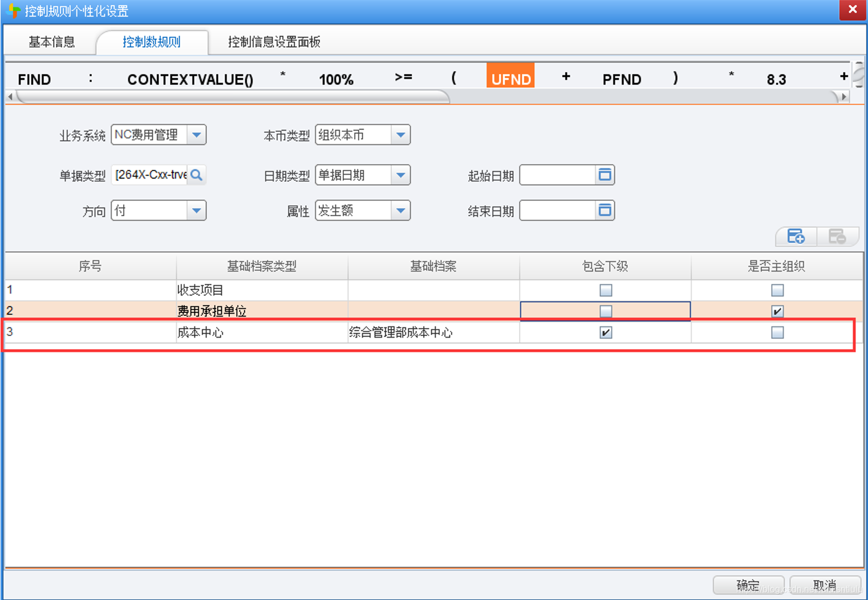The width and height of the screenshot is (868, 600).
Task: Click the app icon in title bar
Action: pyautogui.click(x=13, y=10)
